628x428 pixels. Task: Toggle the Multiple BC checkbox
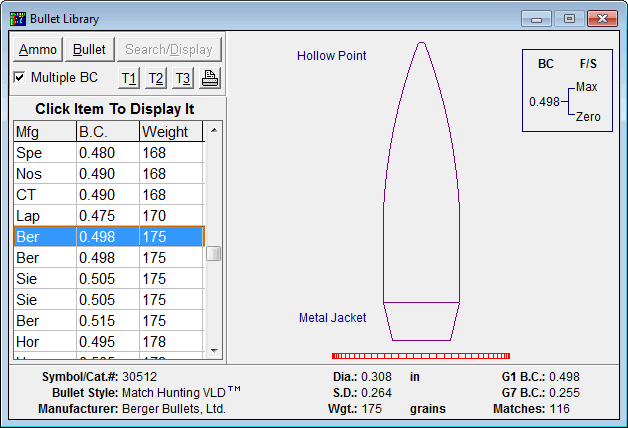tap(19, 77)
